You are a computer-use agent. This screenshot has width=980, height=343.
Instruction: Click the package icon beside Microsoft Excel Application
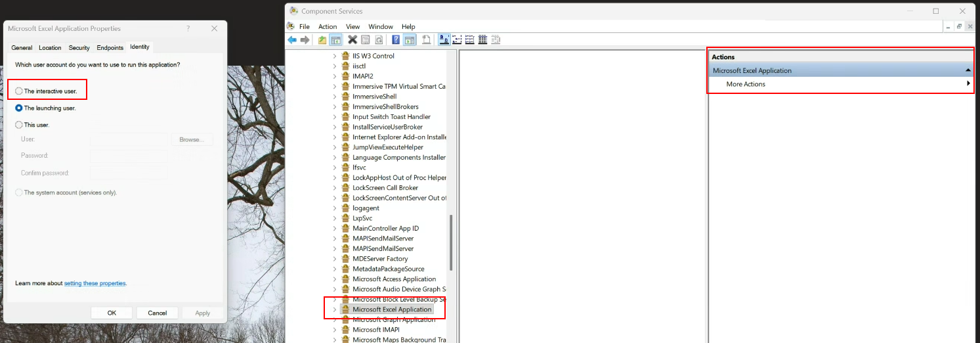click(345, 309)
